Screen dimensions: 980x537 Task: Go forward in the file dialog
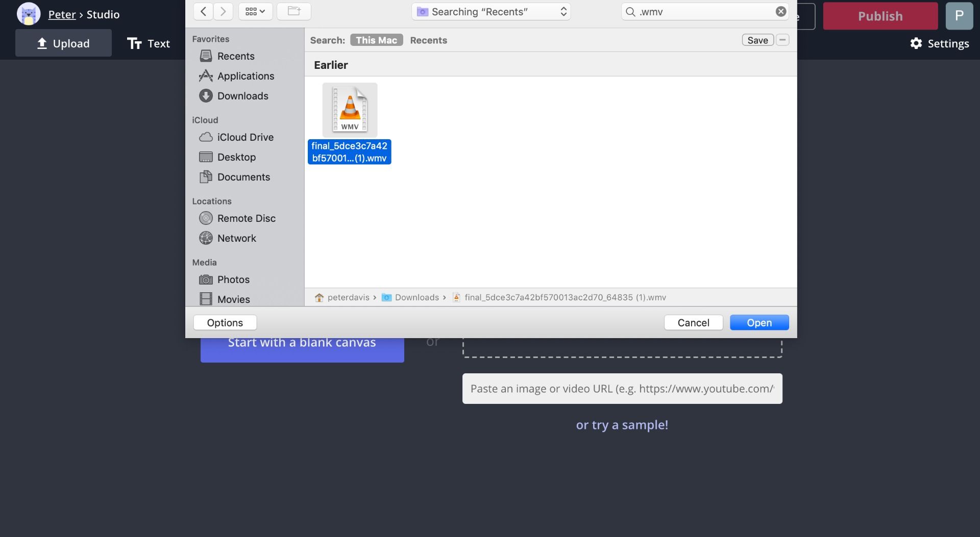pyautogui.click(x=223, y=11)
